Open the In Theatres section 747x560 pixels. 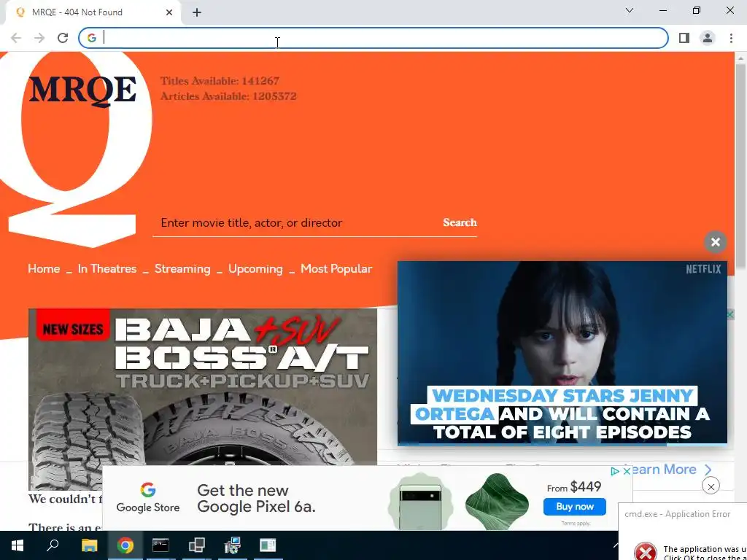(107, 269)
